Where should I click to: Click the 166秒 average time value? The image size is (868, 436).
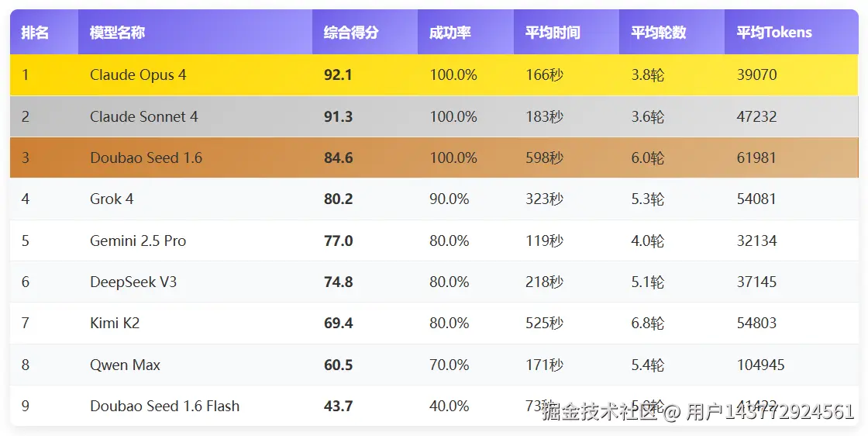[x=545, y=74]
